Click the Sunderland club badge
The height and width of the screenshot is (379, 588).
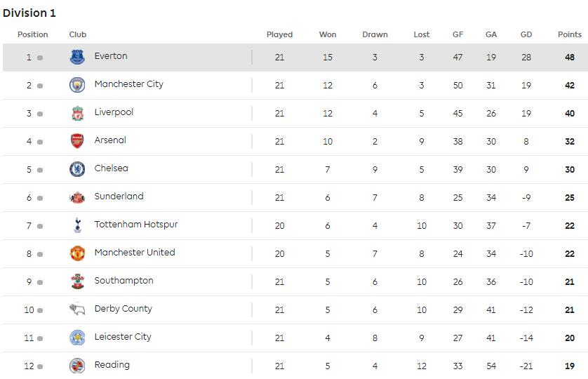point(77,197)
